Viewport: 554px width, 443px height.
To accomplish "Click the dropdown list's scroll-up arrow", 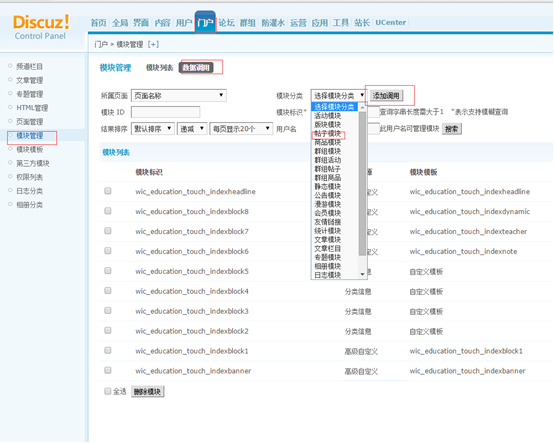I will (362, 107).
